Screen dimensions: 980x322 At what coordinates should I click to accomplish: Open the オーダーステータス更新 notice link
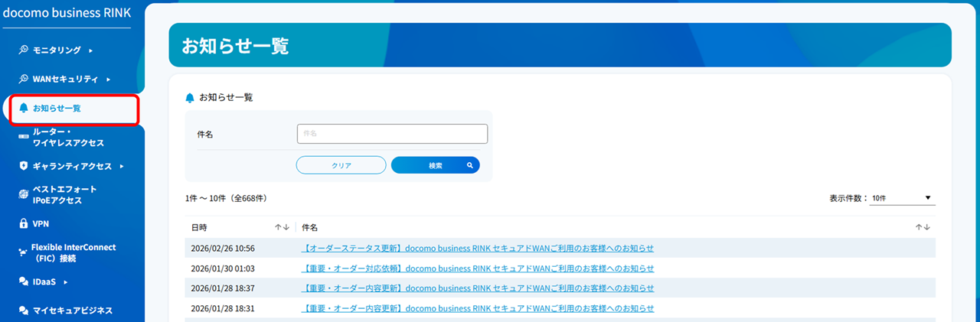click(x=478, y=249)
